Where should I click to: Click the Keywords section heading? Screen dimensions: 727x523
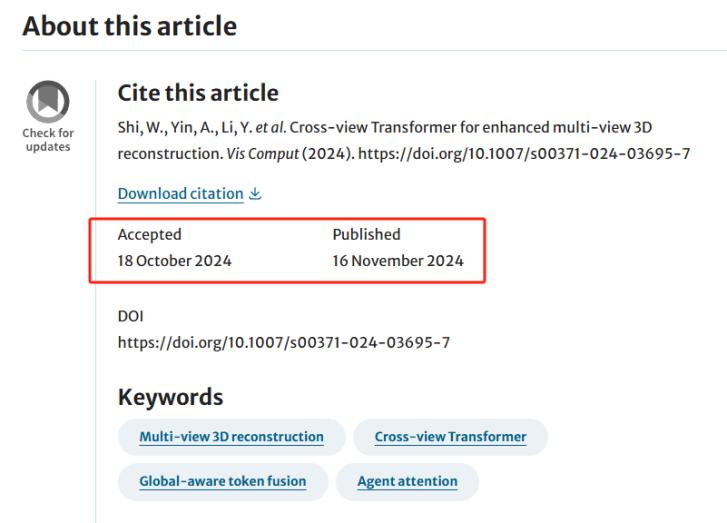pos(170,397)
